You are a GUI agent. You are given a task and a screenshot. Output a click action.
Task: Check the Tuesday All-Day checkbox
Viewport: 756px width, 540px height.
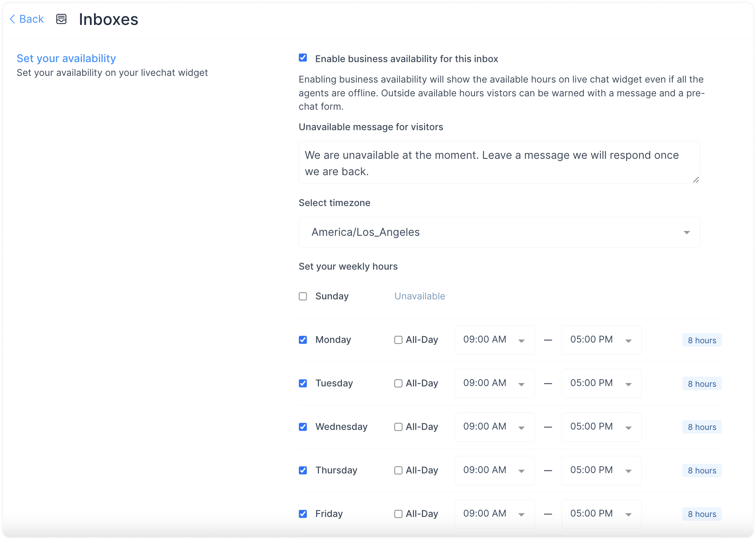click(x=398, y=383)
